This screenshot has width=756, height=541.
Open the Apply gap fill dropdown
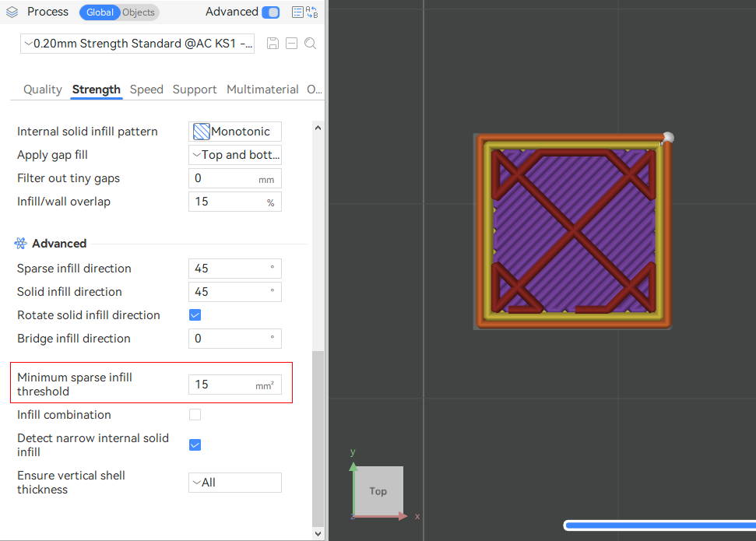[235, 155]
